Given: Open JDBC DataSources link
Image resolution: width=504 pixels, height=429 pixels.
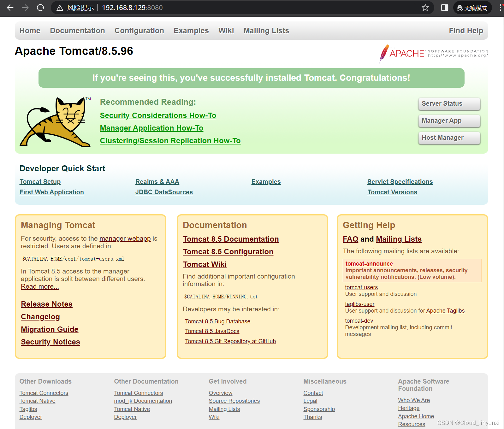Looking at the screenshot, I should [x=164, y=192].
